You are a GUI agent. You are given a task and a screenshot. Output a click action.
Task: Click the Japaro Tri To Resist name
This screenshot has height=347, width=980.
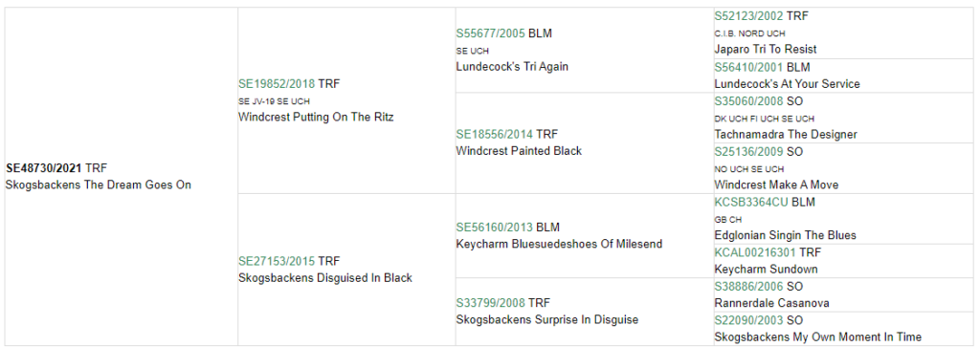(773, 49)
